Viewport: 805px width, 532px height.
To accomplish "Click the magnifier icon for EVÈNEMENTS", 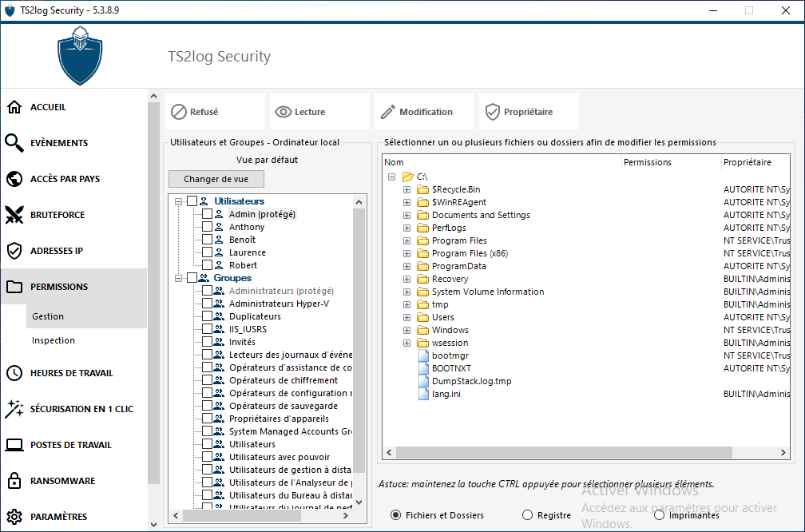I will (14, 143).
